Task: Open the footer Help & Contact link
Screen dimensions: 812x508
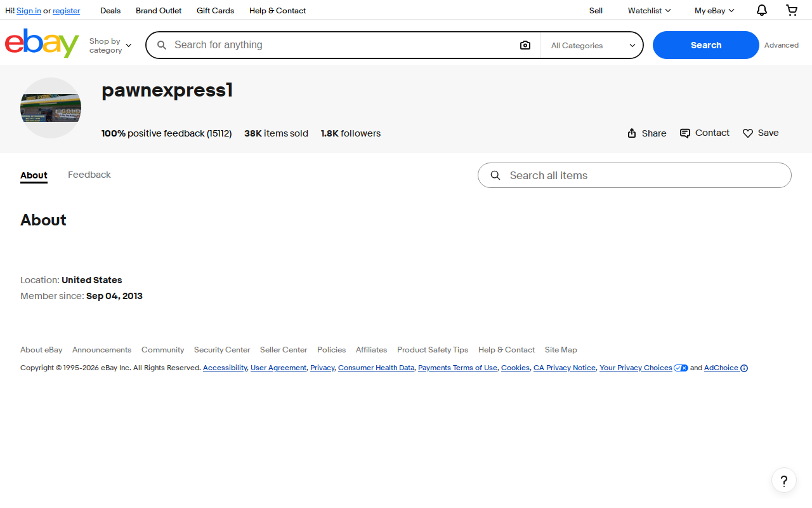Action: tap(506, 350)
